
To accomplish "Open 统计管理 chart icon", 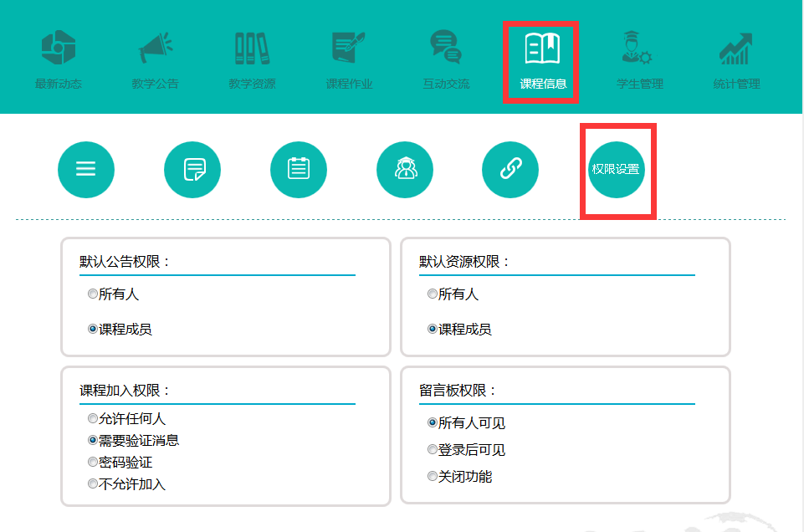I will pos(736,49).
